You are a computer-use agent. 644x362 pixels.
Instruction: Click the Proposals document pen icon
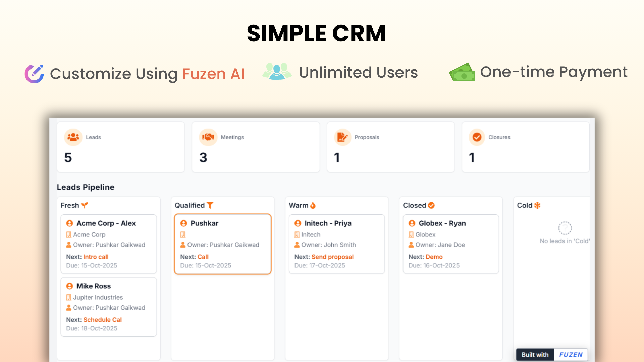click(342, 137)
